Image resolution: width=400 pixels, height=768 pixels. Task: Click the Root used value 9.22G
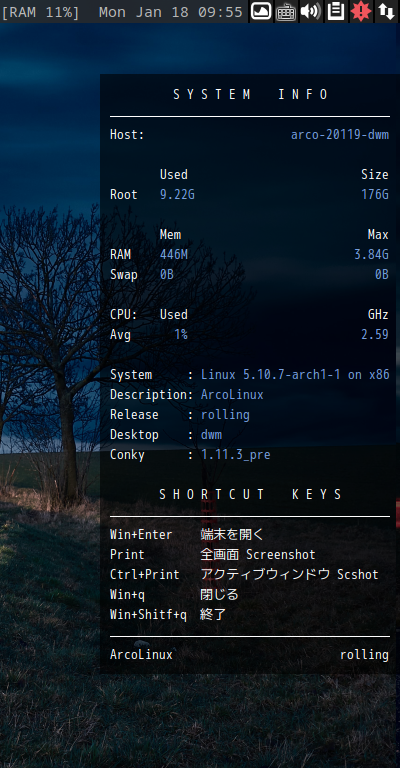(x=177, y=195)
